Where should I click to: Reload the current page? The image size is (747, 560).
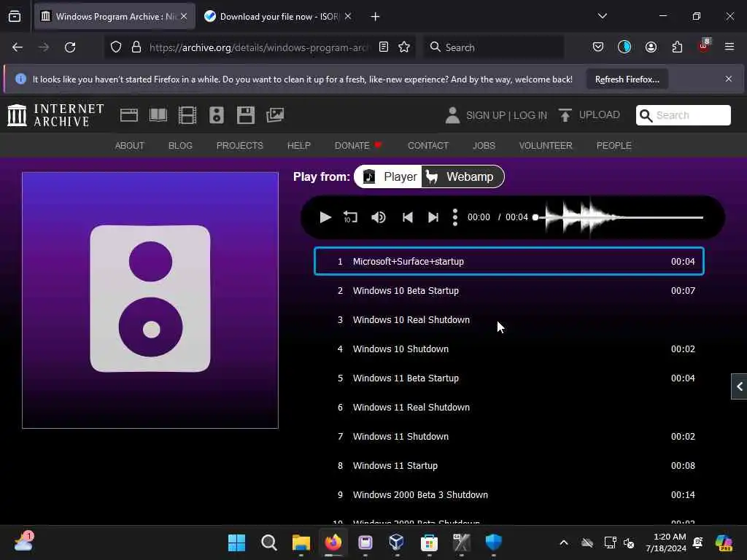[70, 47]
